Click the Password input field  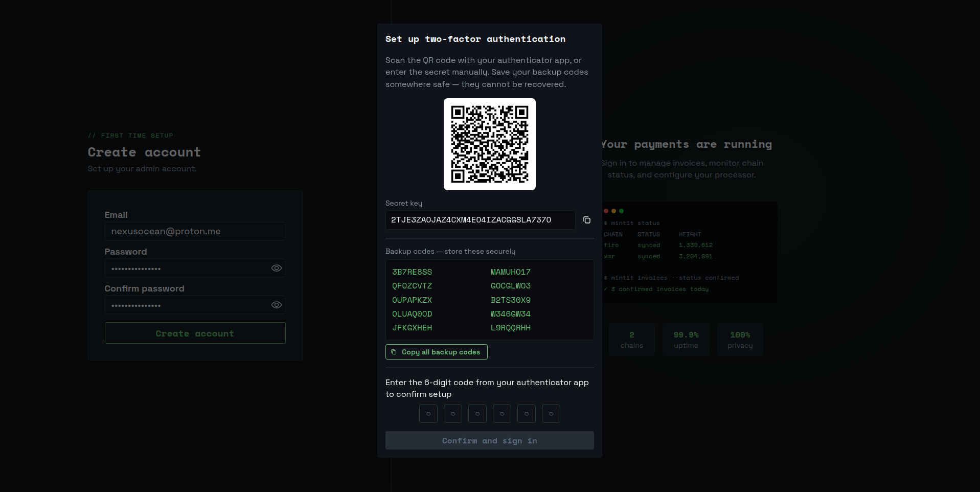195,268
